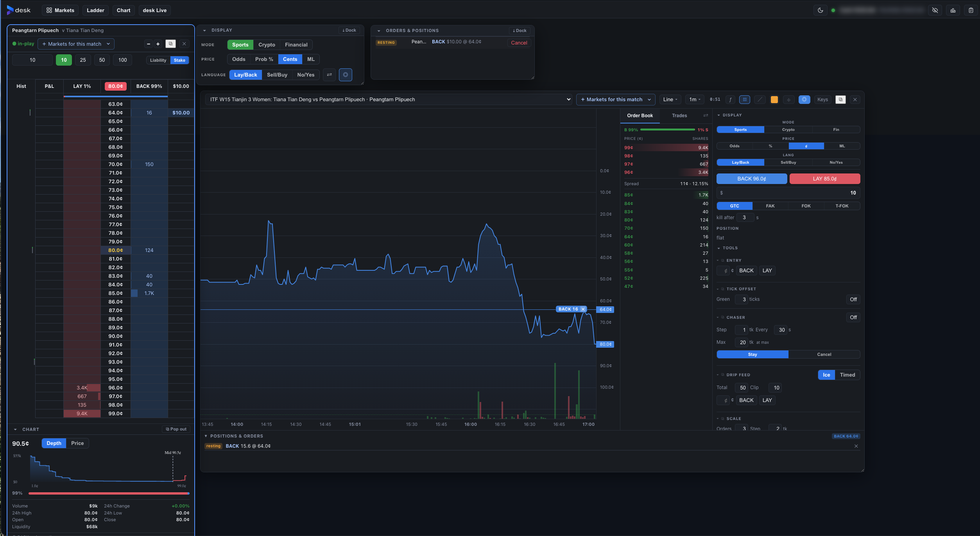Image resolution: width=980 pixels, height=536 pixels.
Task: Select chaser Cancel at max option
Action: [824, 354]
